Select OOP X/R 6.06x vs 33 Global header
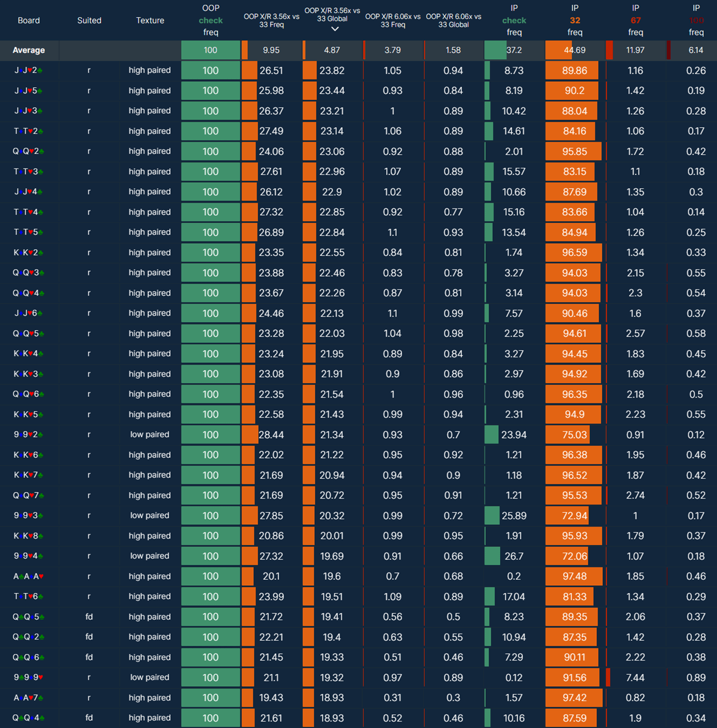This screenshot has width=717, height=728. pyautogui.click(x=454, y=20)
